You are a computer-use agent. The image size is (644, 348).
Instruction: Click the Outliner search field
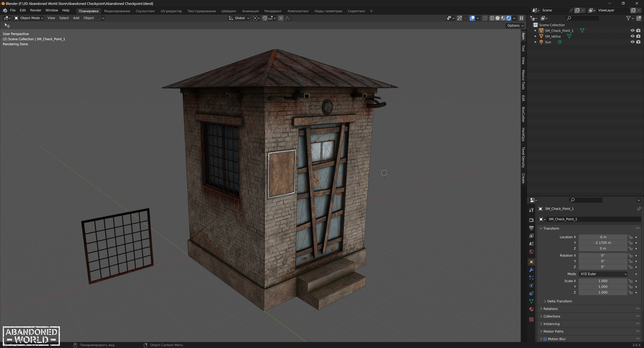[582, 18]
